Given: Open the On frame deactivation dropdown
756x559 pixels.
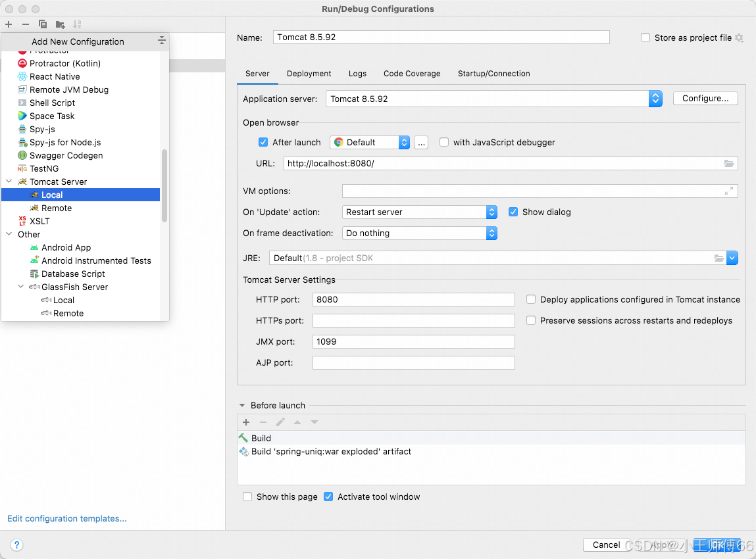Looking at the screenshot, I should tap(420, 233).
